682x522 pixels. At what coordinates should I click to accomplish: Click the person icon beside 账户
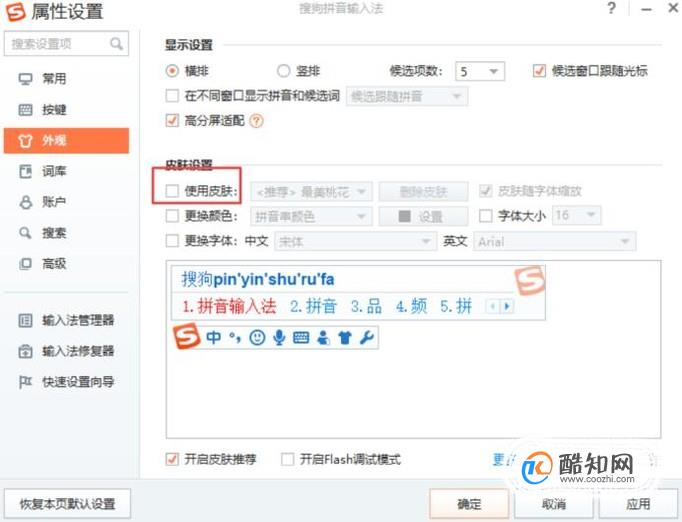coord(25,202)
